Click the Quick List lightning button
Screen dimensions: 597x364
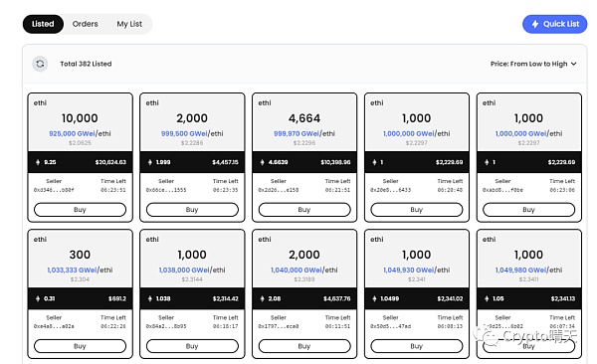554,24
